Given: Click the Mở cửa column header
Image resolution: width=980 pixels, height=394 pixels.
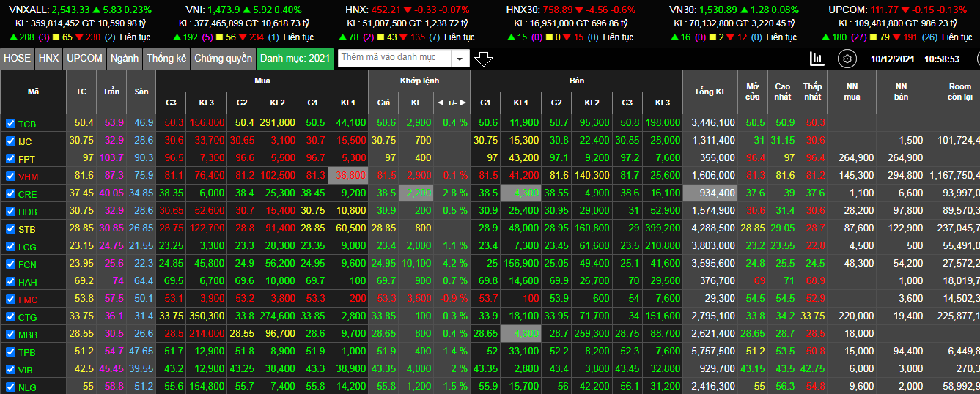Looking at the screenshot, I should point(753,92).
